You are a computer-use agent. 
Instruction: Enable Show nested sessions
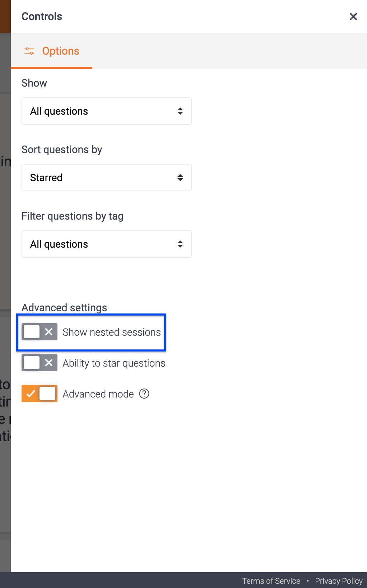pyautogui.click(x=40, y=332)
